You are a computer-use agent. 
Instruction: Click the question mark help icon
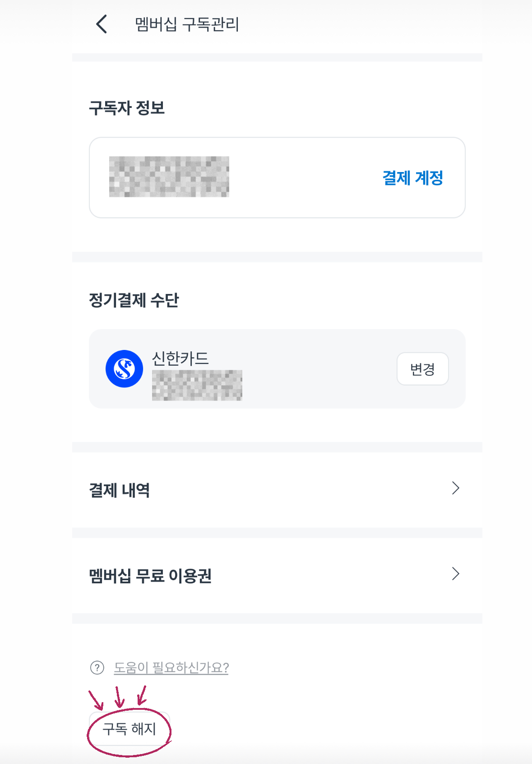click(97, 667)
